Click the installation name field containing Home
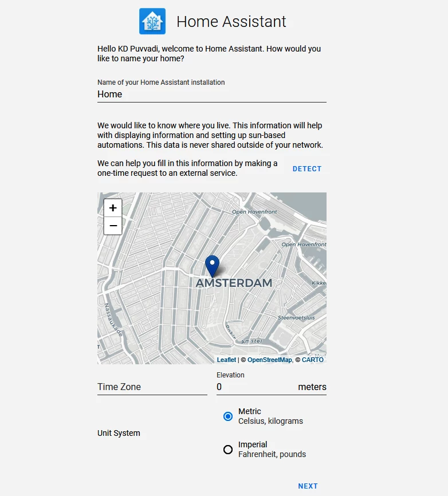The width and height of the screenshot is (448, 496). 211,95
